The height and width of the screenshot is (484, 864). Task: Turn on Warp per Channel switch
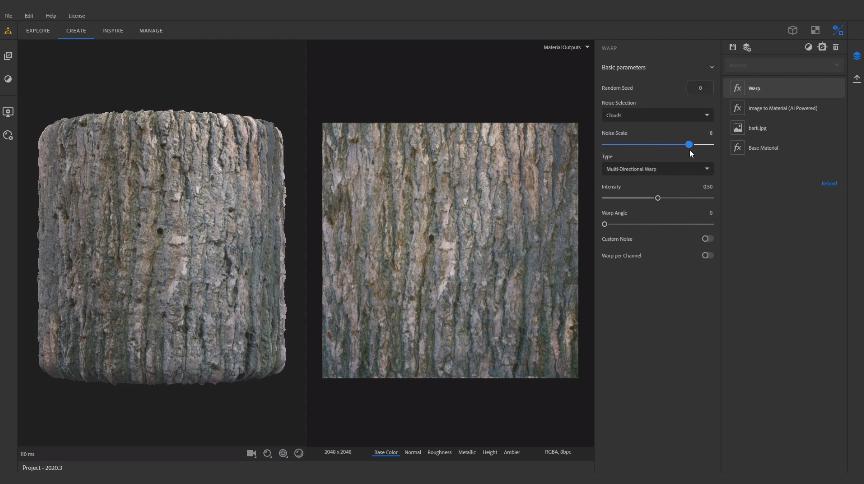pos(707,255)
